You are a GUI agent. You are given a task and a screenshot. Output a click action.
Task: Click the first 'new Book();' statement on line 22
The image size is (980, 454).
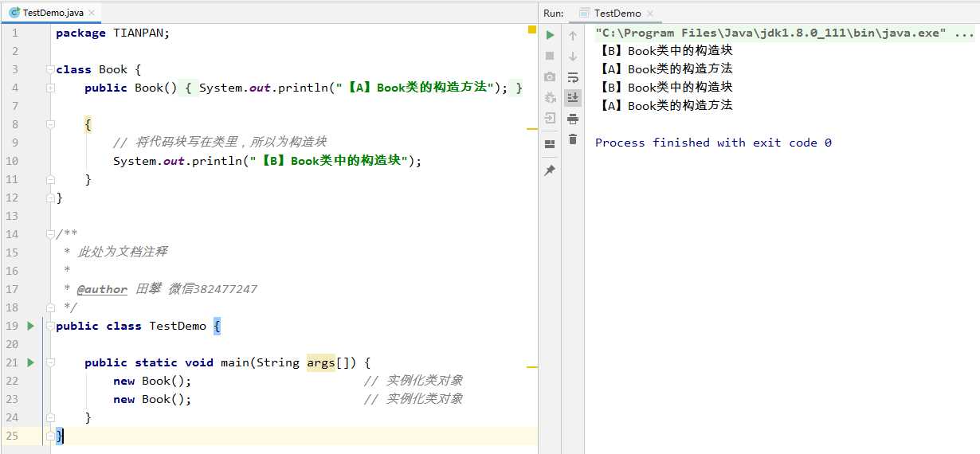pos(152,381)
